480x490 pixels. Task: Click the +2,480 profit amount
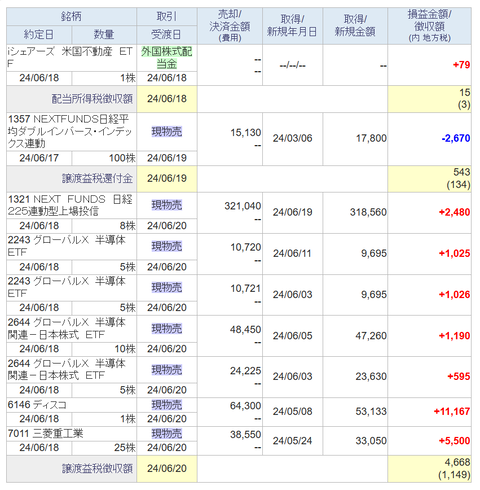pyautogui.click(x=454, y=212)
